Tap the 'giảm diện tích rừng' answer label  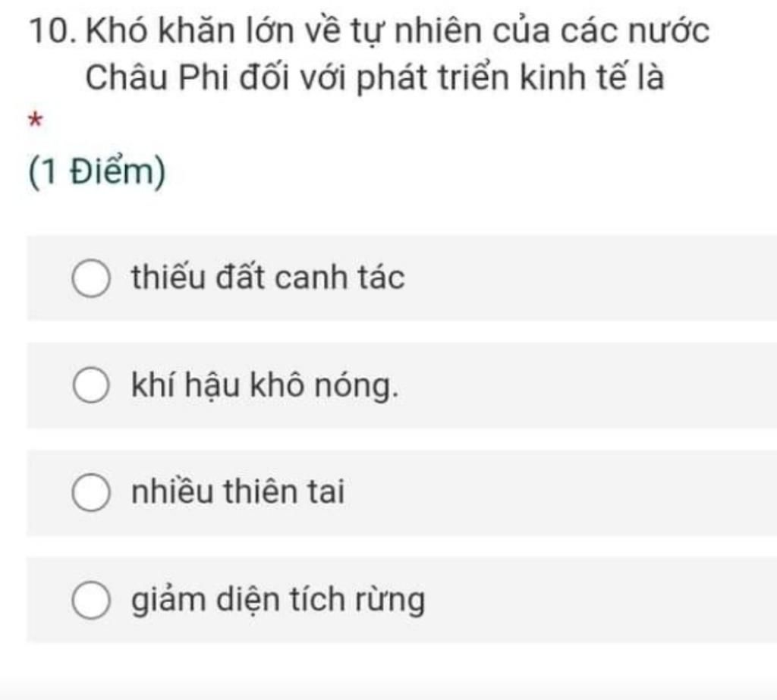coord(278,600)
